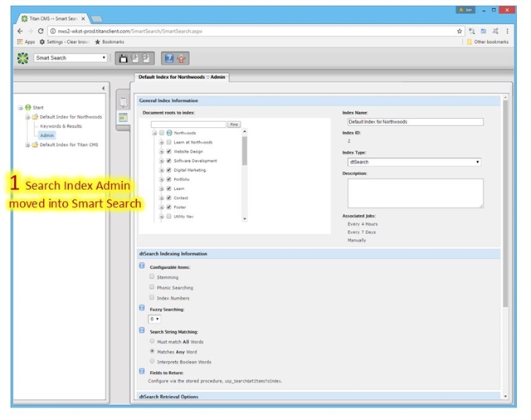531x420 pixels.
Task: Click info icon beside Search String Matching
Action: (142, 330)
